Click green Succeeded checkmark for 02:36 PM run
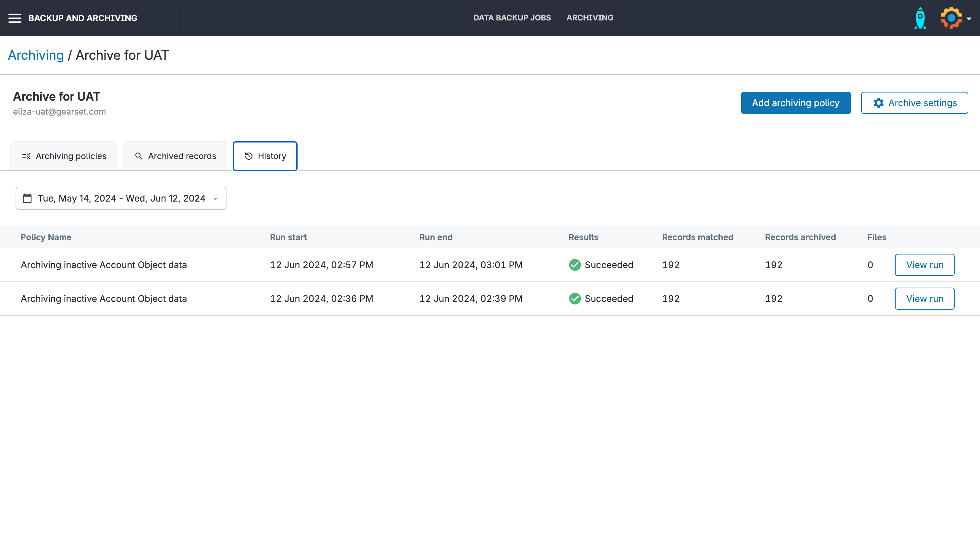 pos(575,298)
